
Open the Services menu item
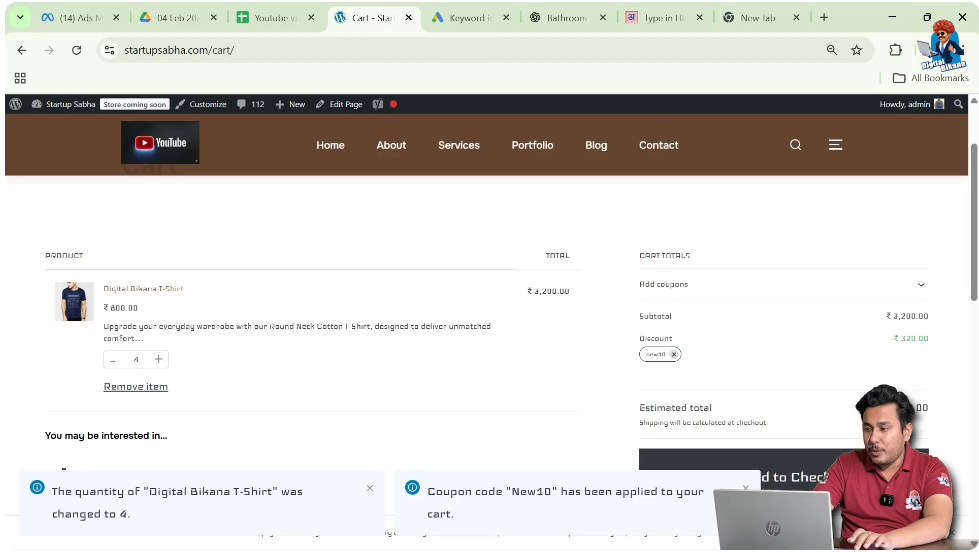(458, 145)
